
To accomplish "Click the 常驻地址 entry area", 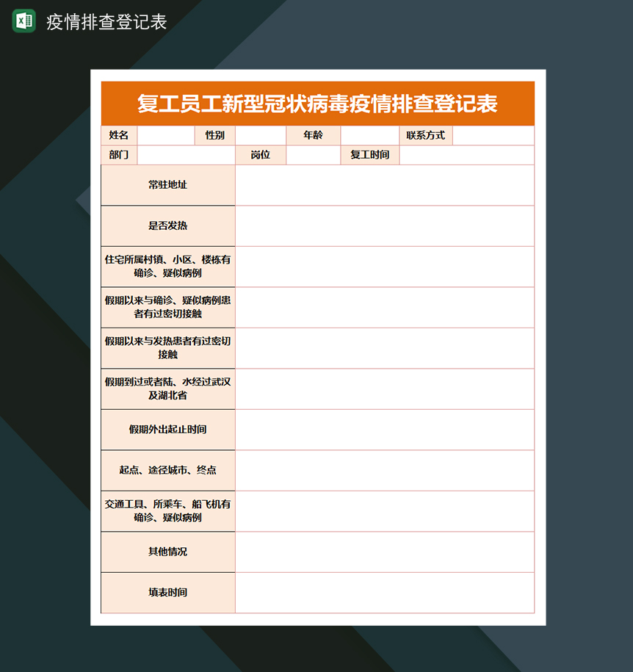I will pos(384,185).
